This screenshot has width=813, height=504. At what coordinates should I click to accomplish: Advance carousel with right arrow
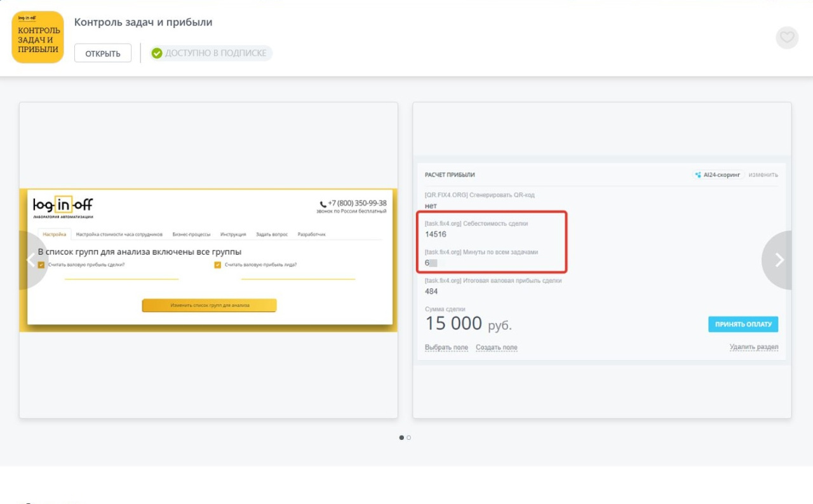779,260
